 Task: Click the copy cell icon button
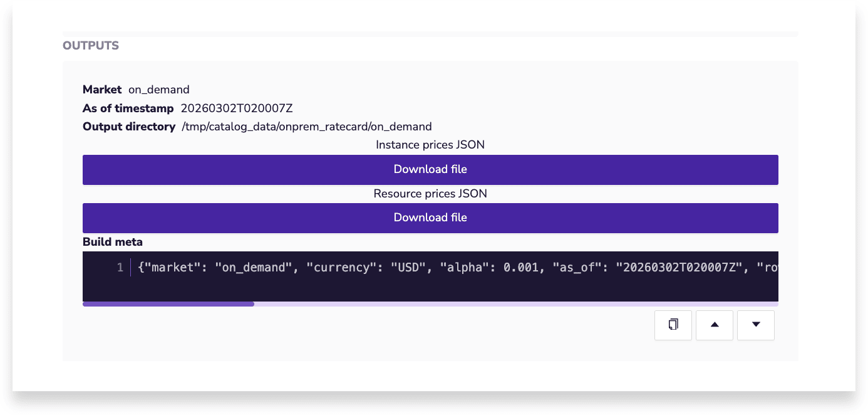click(x=673, y=325)
